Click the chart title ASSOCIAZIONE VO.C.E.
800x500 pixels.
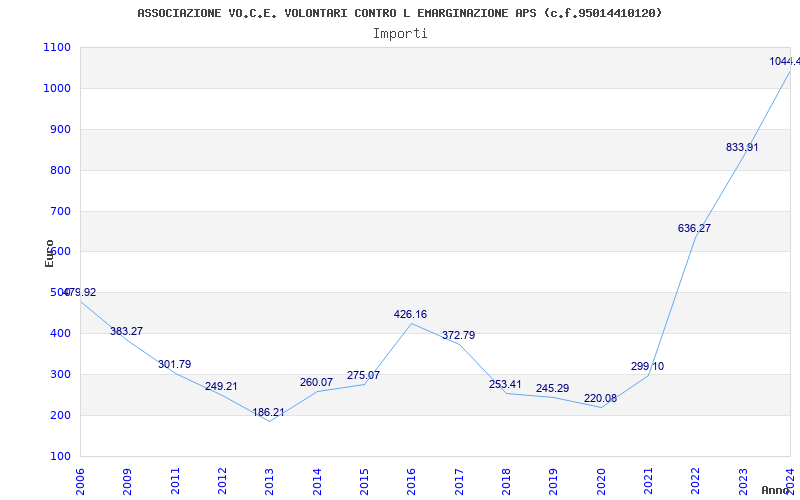[399, 13]
